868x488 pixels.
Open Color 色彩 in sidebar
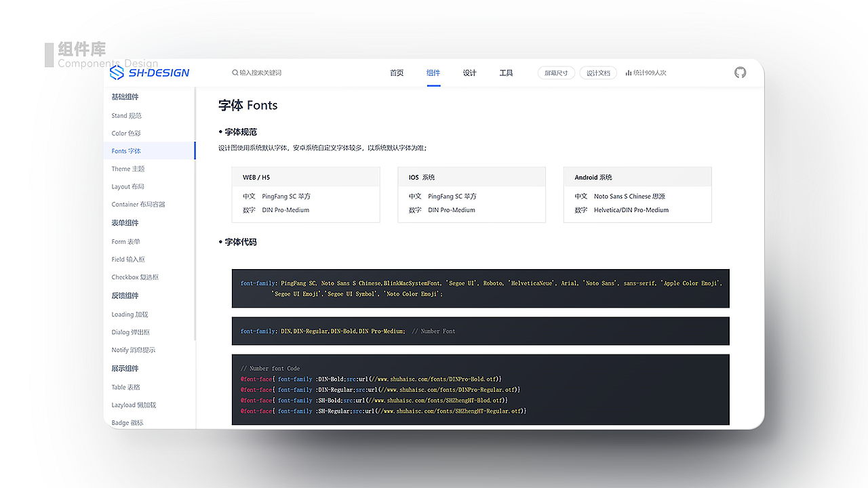126,134
